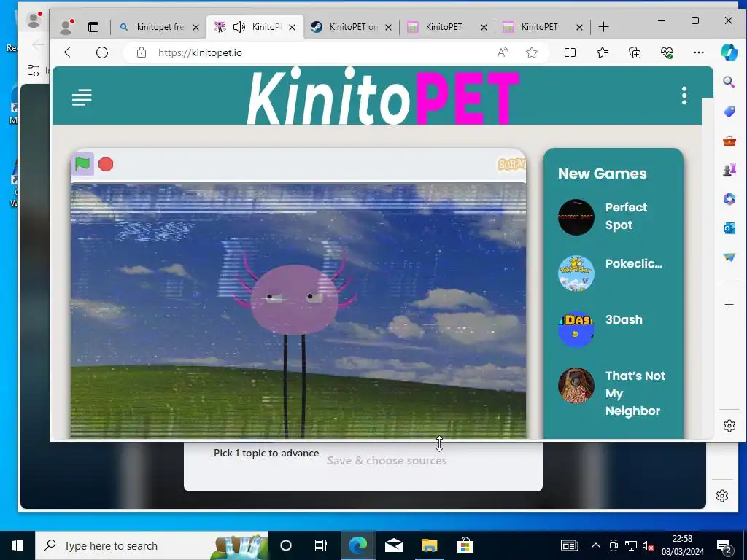Open Task View on taskbar
The image size is (747, 560).
click(321, 545)
